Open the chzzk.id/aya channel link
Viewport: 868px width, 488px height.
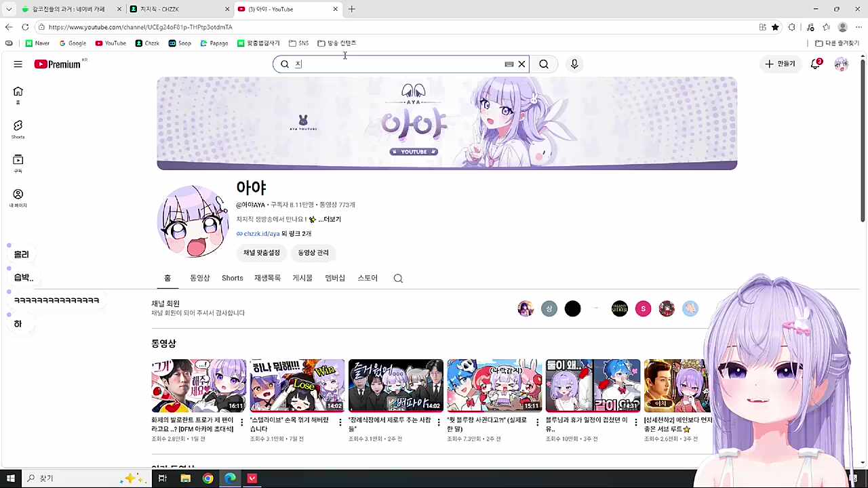[x=261, y=233]
